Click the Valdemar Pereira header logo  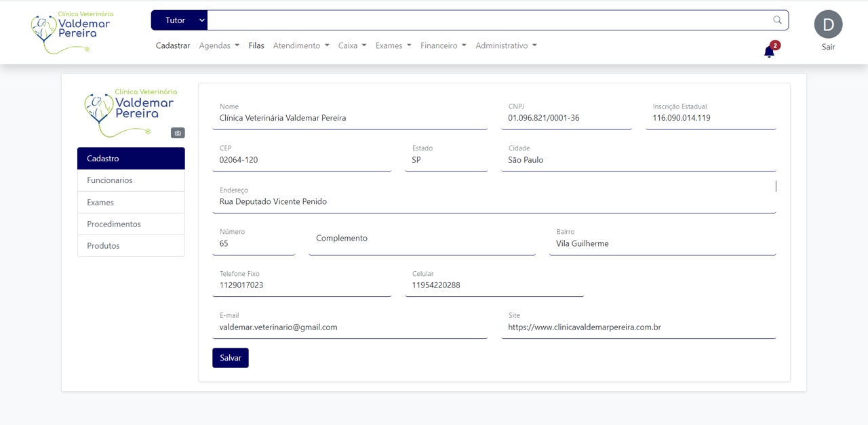pos(72,32)
